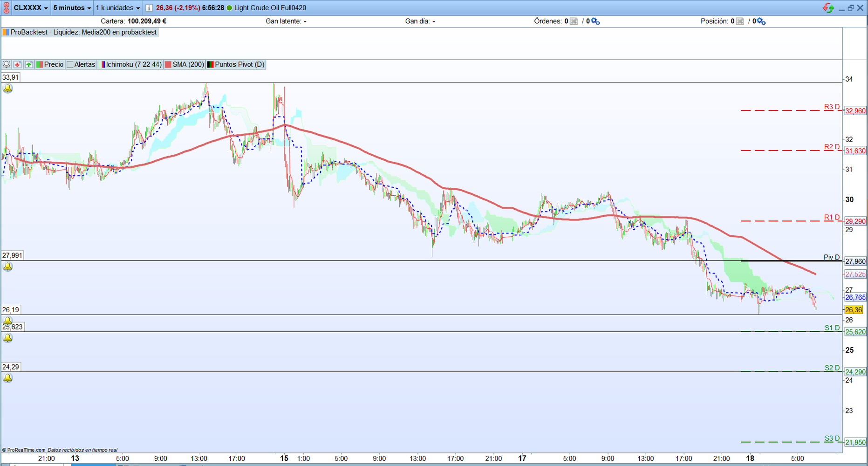This screenshot has height=466, width=868.
Task: Click the close icon beside Posición
Action: pyautogui.click(x=740, y=21)
